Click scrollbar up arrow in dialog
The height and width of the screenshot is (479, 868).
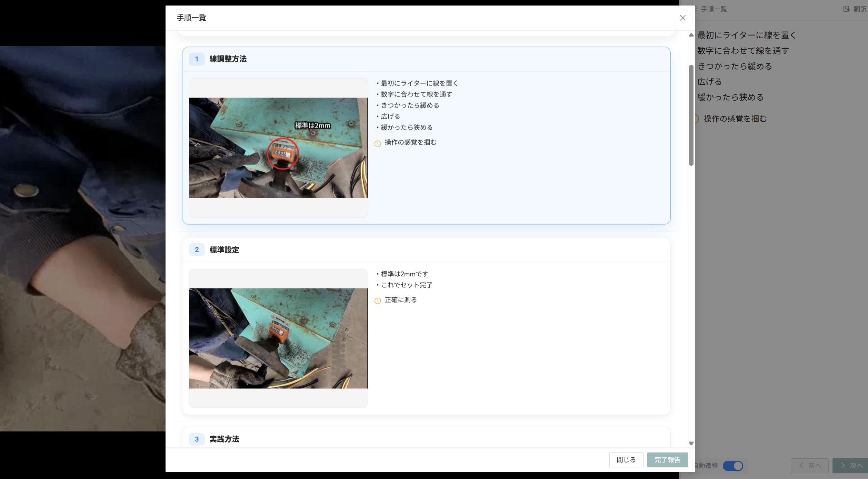[x=691, y=35]
